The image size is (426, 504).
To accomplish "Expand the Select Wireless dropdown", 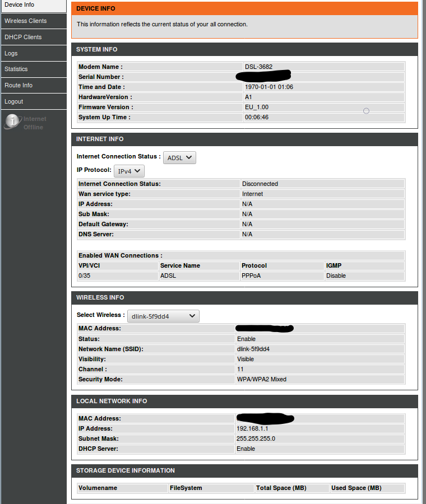I will 163,316.
